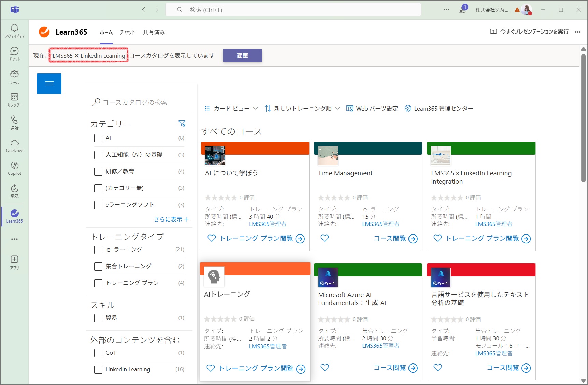588x385 pixels.
Task: Click the コースカタログの検索 field
Action: [139, 102]
